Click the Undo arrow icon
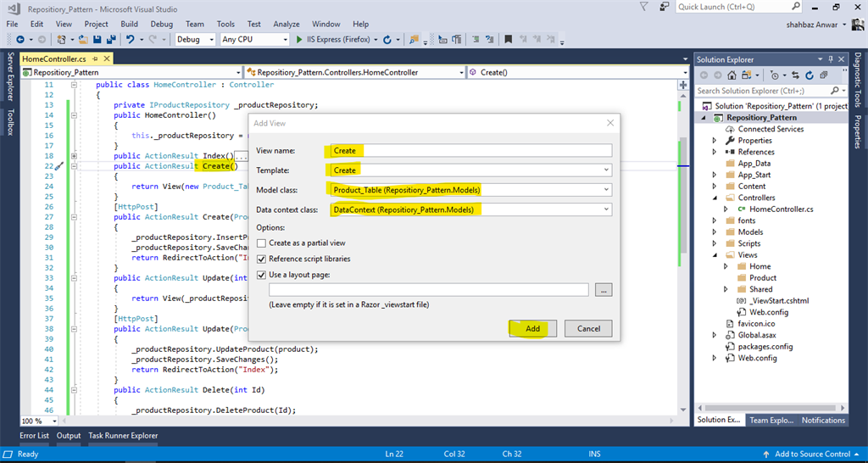The height and width of the screenshot is (463, 868). point(131,40)
